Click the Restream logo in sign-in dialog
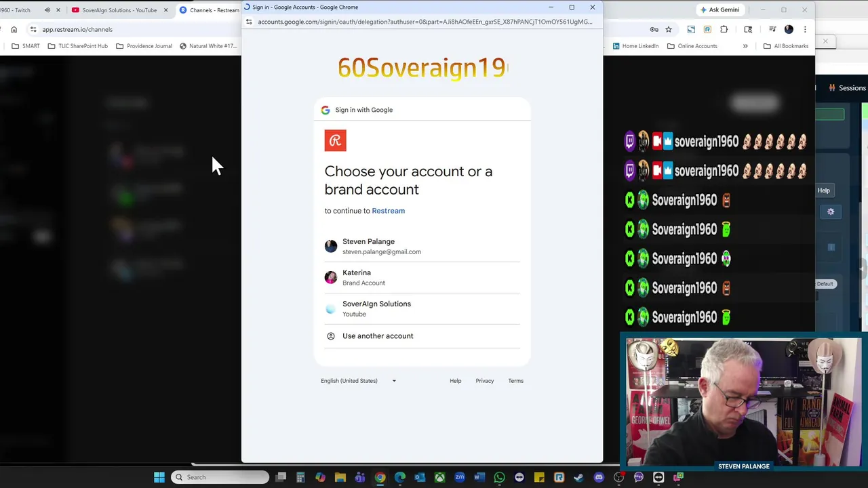The image size is (868, 488). point(335,140)
